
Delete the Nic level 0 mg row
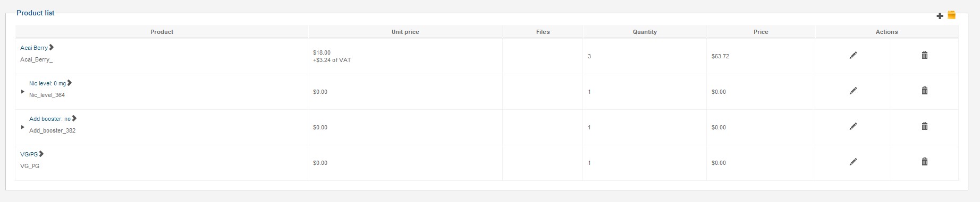click(924, 91)
